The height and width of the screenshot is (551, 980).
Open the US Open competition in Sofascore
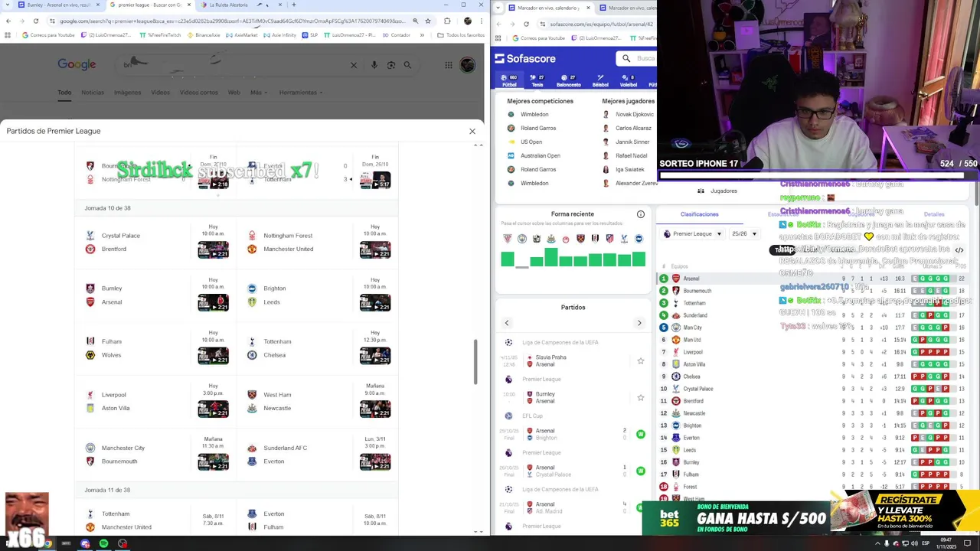(x=531, y=142)
